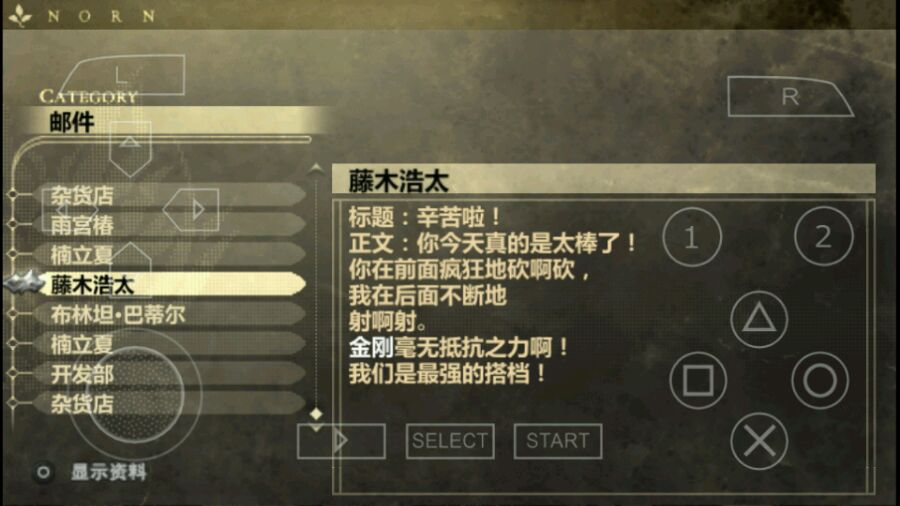Screen dimensions: 900x506
Task: Click the down arrow at the mail list bottom
Action: (x=316, y=427)
